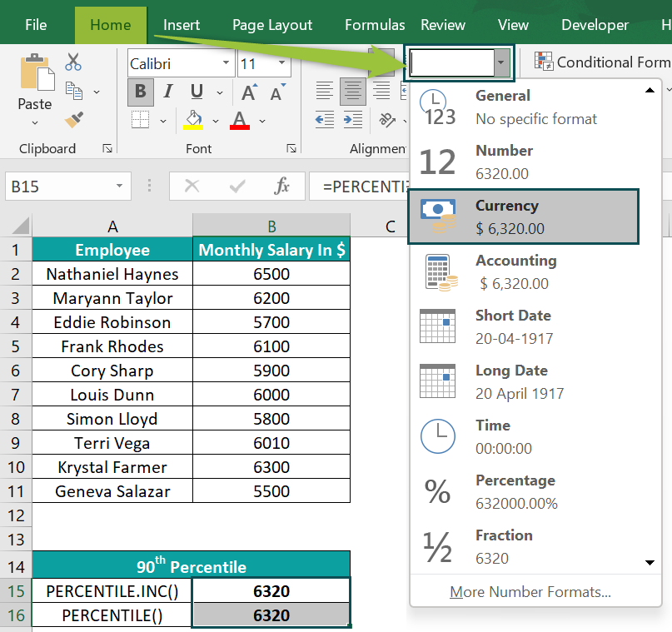
Task: Open the Developer tab
Action: pos(595,25)
